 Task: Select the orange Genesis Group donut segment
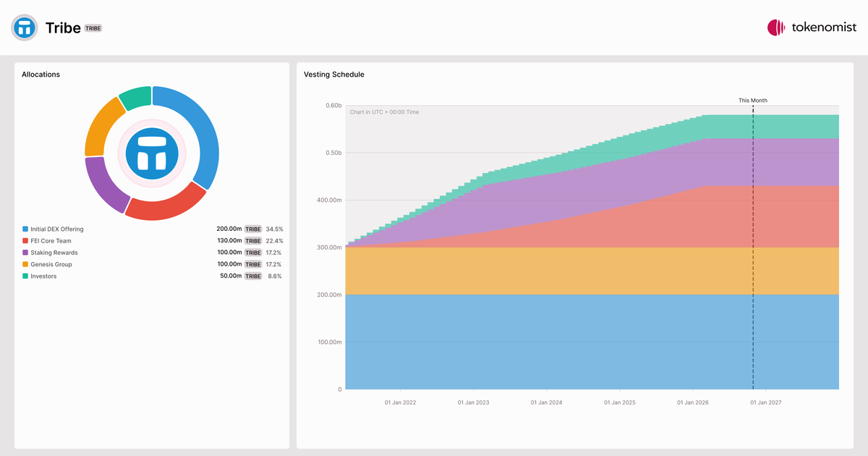pos(101,127)
